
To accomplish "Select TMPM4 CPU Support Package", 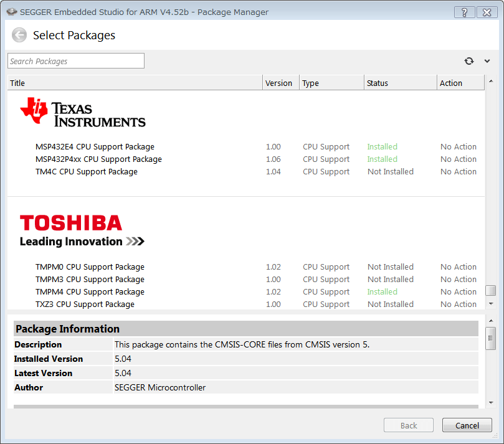I will [90, 292].
